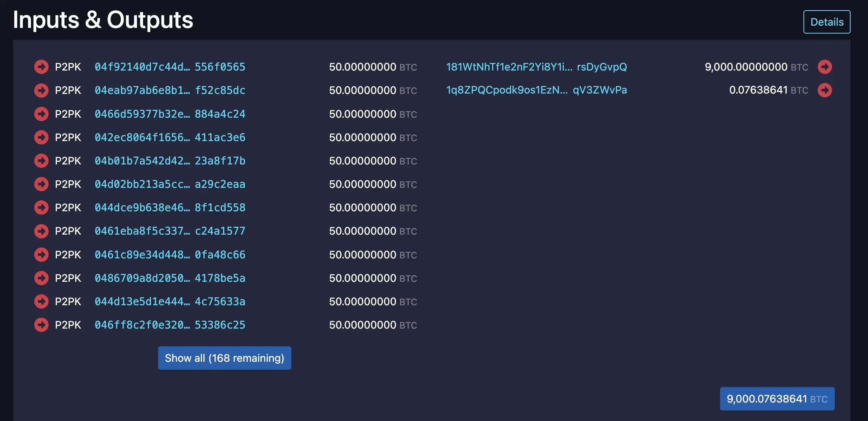Click the total 9,000.07638641 BTC badge
The width and height of the screenshot is (868, 421).
tap(777, 398)
